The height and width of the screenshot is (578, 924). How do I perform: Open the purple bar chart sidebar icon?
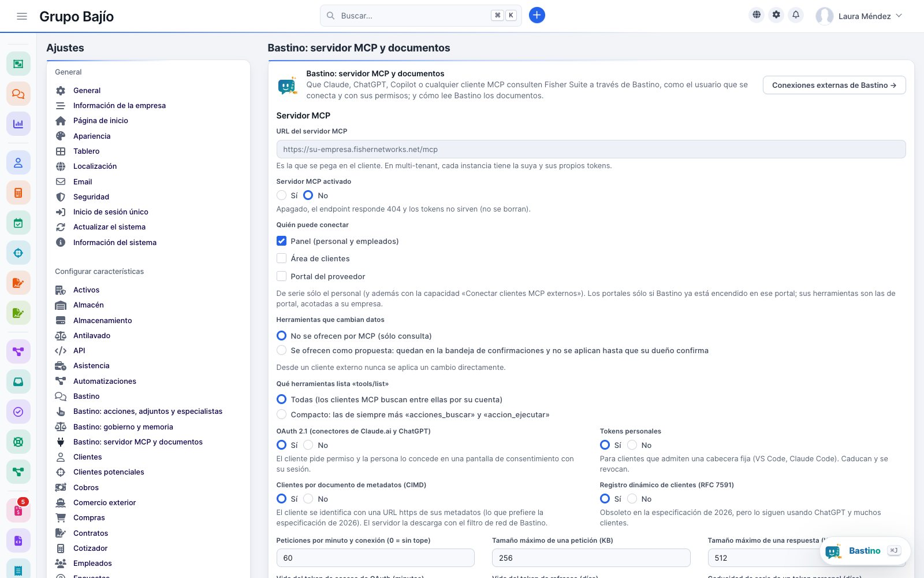(x=18, y=124)
